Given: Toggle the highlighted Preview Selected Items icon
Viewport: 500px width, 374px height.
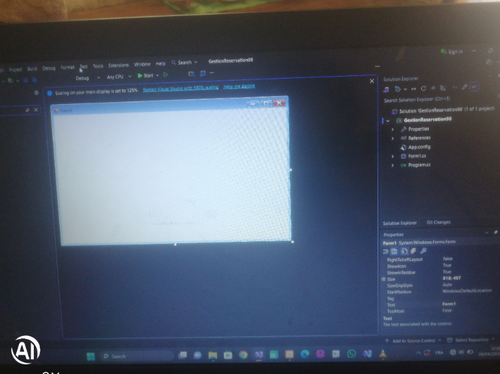Looking at the screenshot, I should click(474, 87).
